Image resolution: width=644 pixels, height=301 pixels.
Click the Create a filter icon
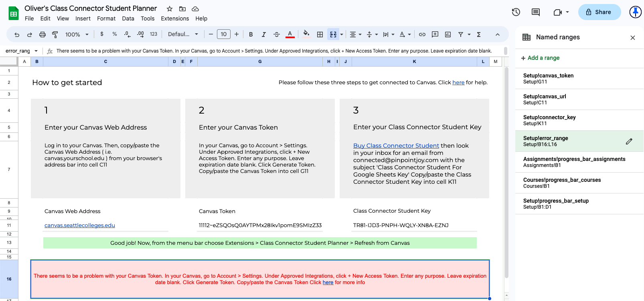pos(461,35)
